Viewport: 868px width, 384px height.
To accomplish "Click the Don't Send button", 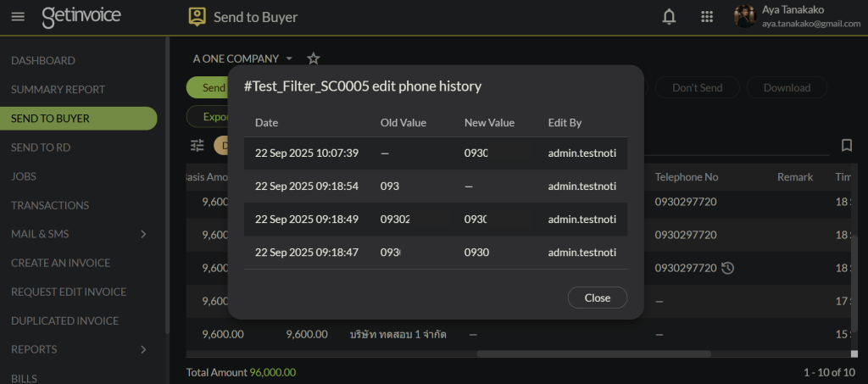I will (697, 87).
